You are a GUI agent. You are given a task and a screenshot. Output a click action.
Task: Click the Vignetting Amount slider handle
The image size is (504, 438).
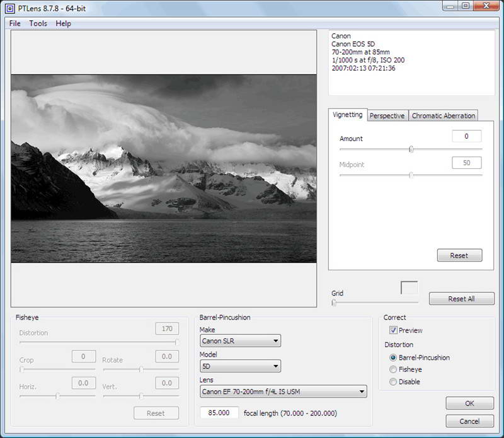(411, 149)
